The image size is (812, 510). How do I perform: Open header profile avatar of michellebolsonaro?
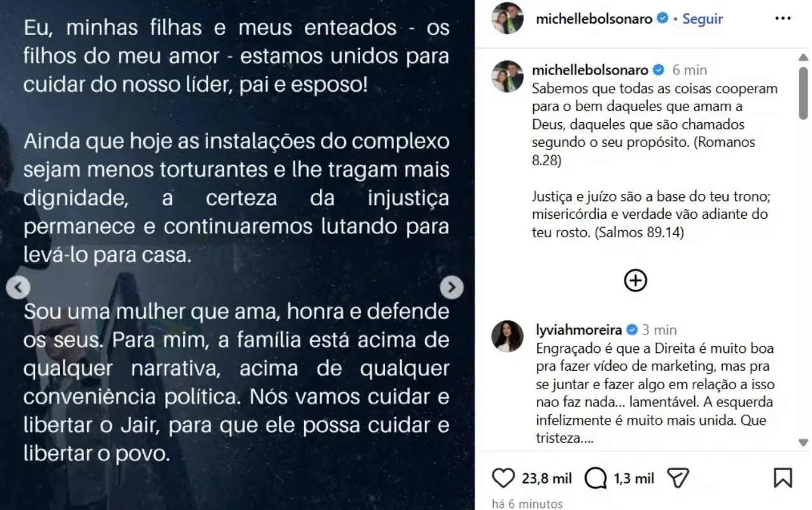click(507, 18)
